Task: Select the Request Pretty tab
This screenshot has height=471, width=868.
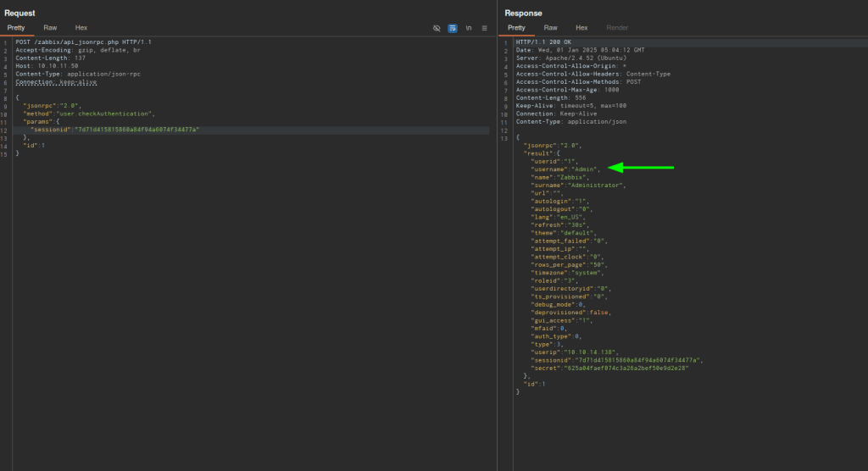Action: [17, 28]
